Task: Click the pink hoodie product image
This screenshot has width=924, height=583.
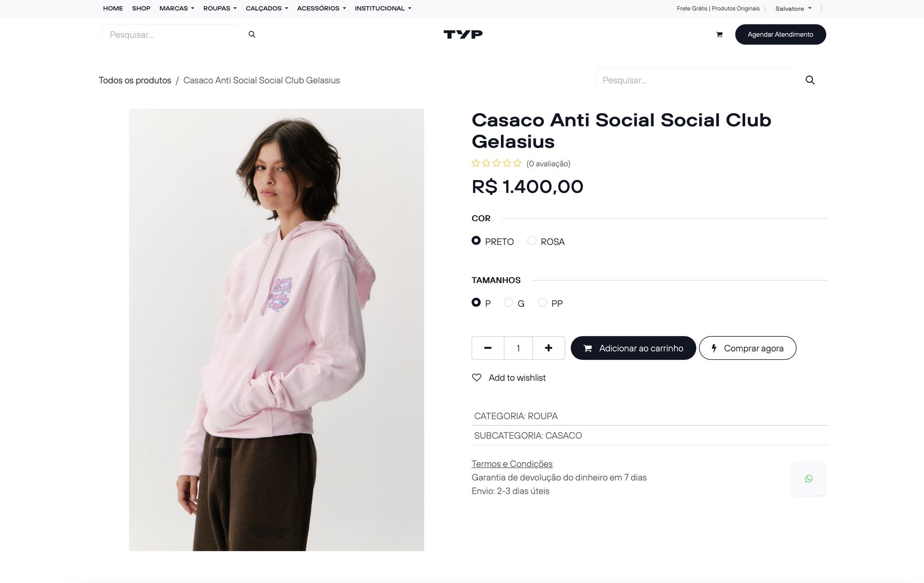Action: tap(276, 330)
